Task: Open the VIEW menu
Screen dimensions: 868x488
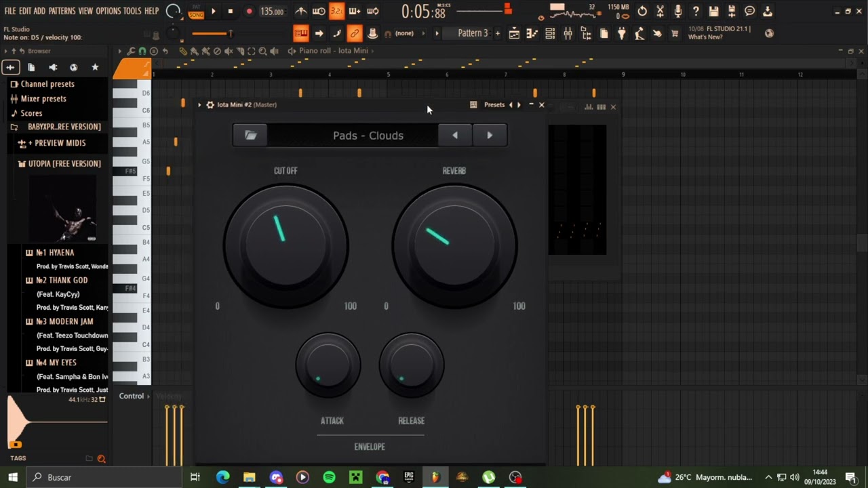Action: click(x=85, y=11)
